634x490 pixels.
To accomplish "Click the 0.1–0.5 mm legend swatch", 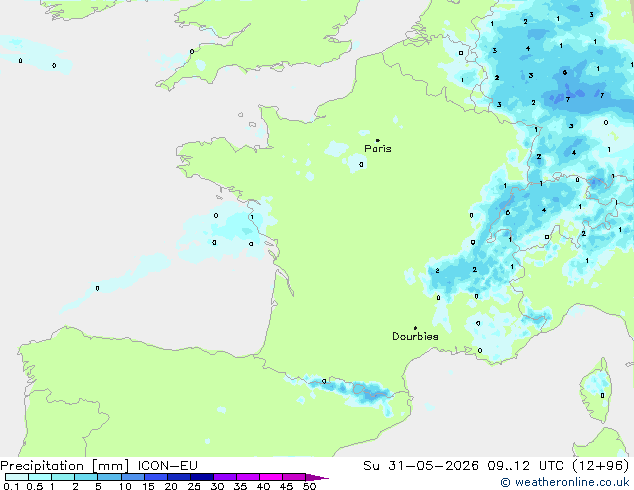I will click(x=17, y=477).
